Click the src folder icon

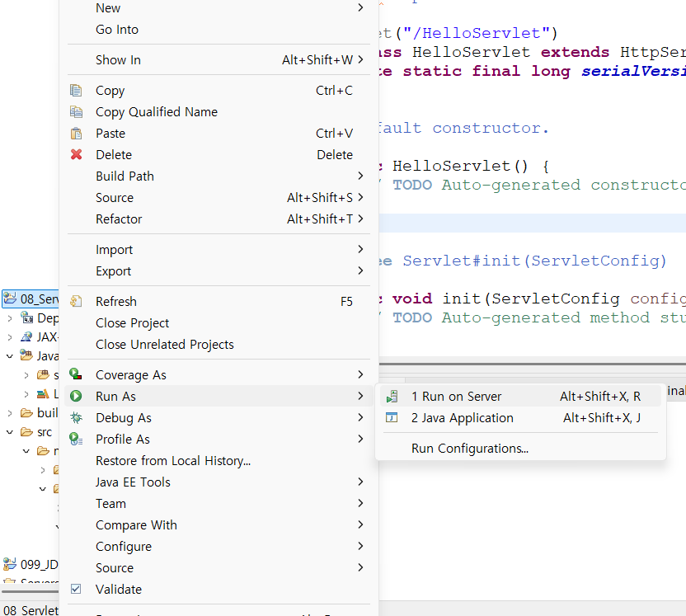(26, 432)
